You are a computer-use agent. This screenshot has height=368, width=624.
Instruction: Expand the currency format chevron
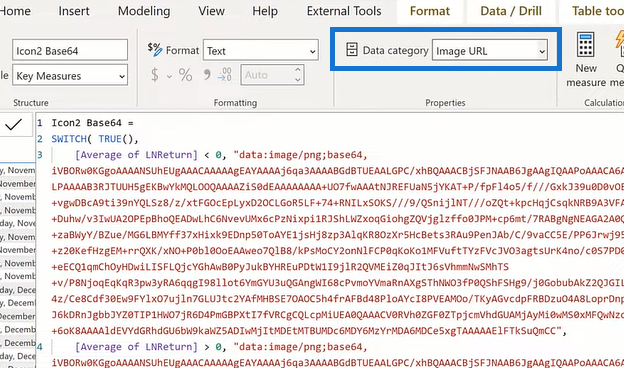(x=169, y=76)
